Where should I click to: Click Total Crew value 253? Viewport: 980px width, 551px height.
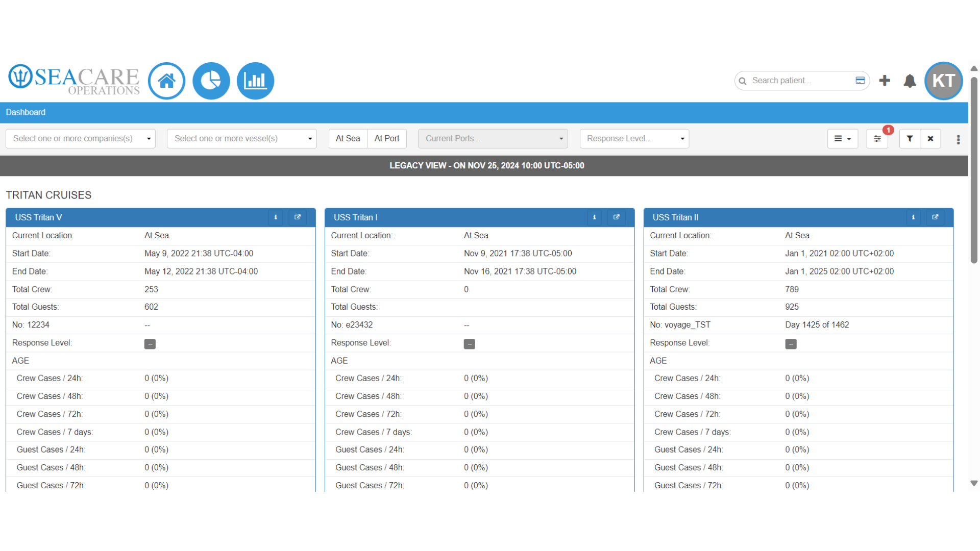[151, 289]
